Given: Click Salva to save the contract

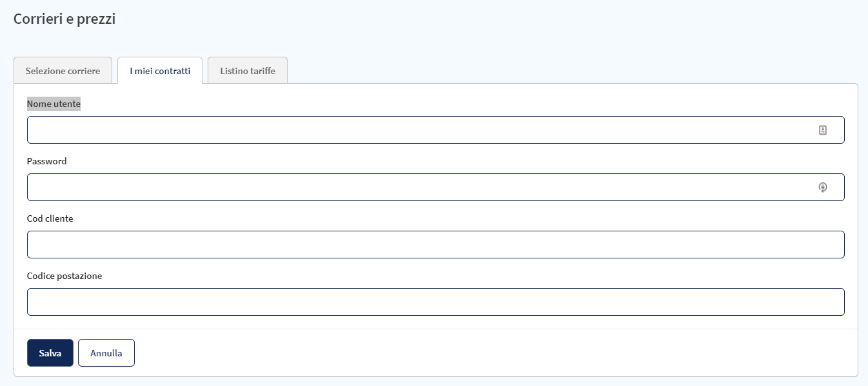Looking at the screenshot, I should [x=50, y=353].
